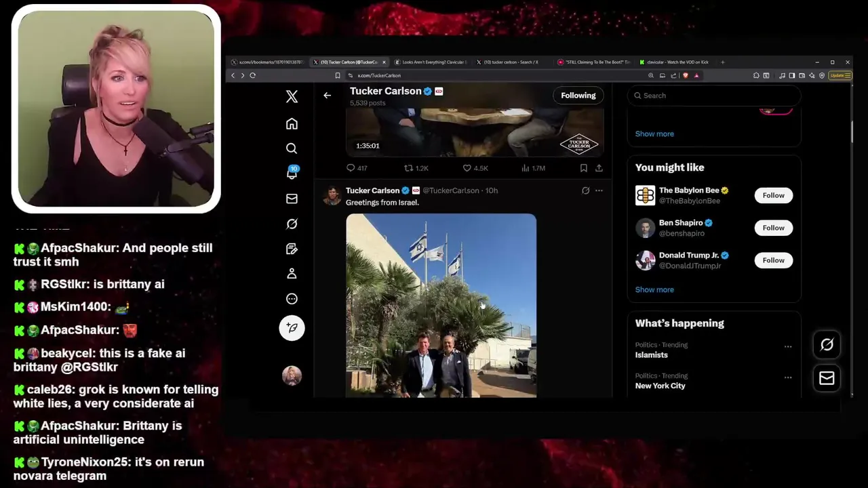Click browser Update button
Screen dimensions: 868x488
(x=840, y=75)
